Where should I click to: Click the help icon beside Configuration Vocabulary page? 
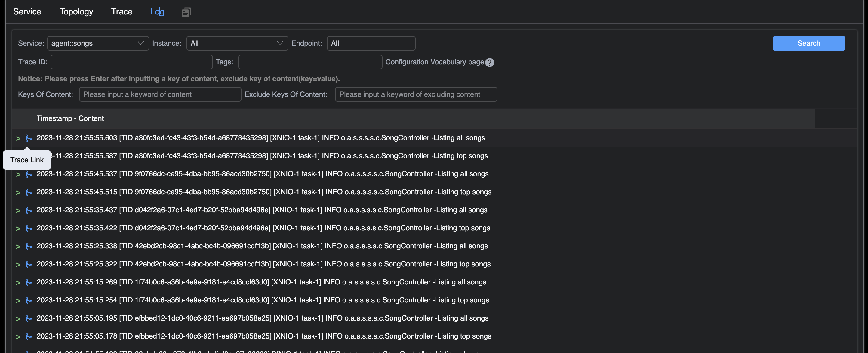(490, 62)
